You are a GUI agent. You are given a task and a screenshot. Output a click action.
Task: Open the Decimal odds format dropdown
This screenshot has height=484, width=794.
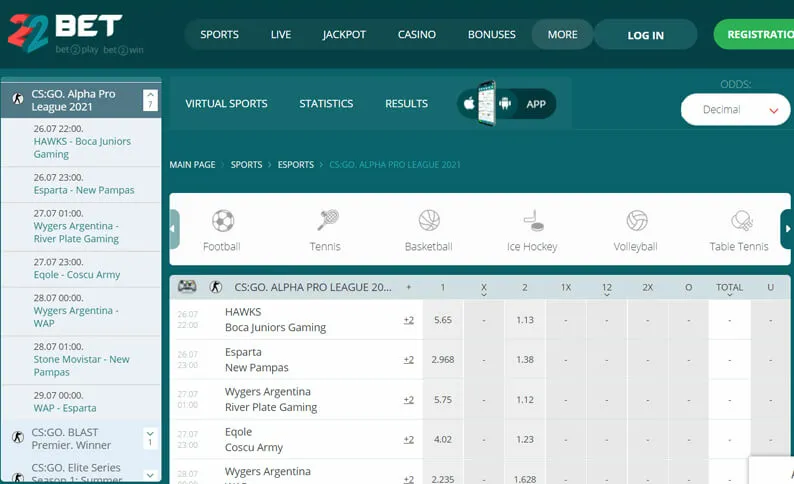(735, 109)
